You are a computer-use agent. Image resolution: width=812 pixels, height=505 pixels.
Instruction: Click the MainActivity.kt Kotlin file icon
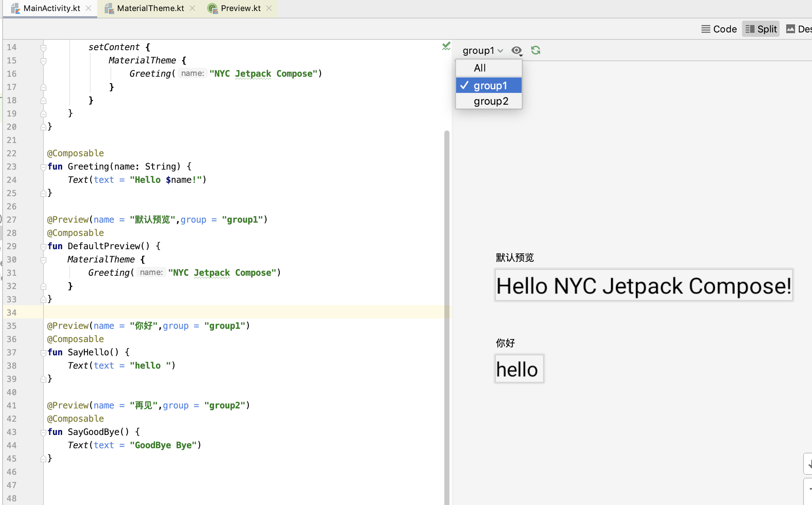tap(15, 8)
